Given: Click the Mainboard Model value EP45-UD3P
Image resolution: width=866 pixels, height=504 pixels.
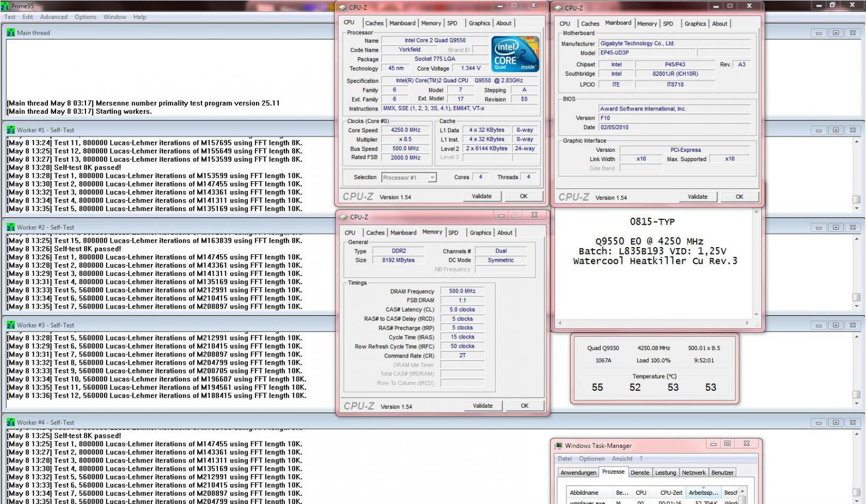Looking at the screenshot, I should click(647, 53).
